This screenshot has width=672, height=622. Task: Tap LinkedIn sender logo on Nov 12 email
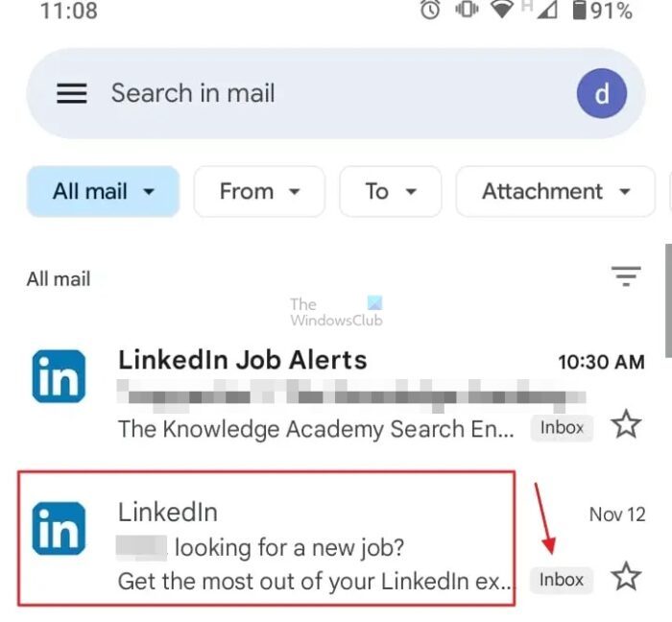point(59,529)
